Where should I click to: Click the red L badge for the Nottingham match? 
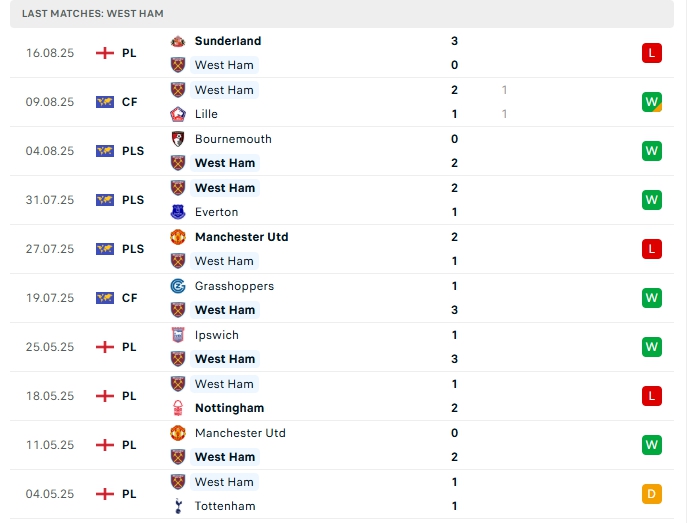click(x=652, y=396)
